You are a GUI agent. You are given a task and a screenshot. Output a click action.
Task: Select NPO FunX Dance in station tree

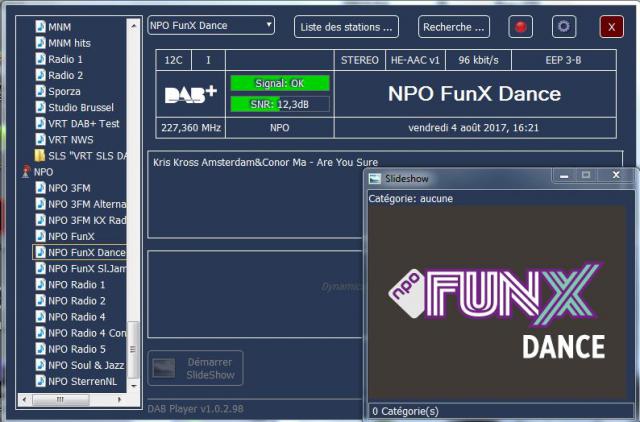tap(80, 252)
